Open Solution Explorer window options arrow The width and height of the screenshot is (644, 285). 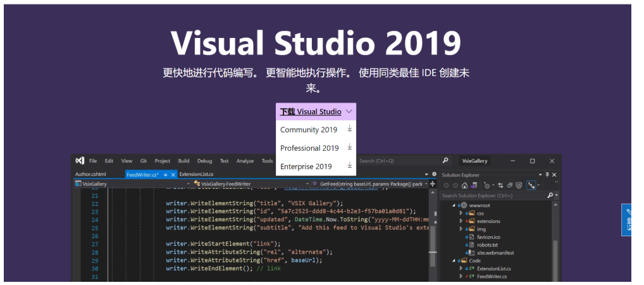pyautogui.click(x=540, y=175)
